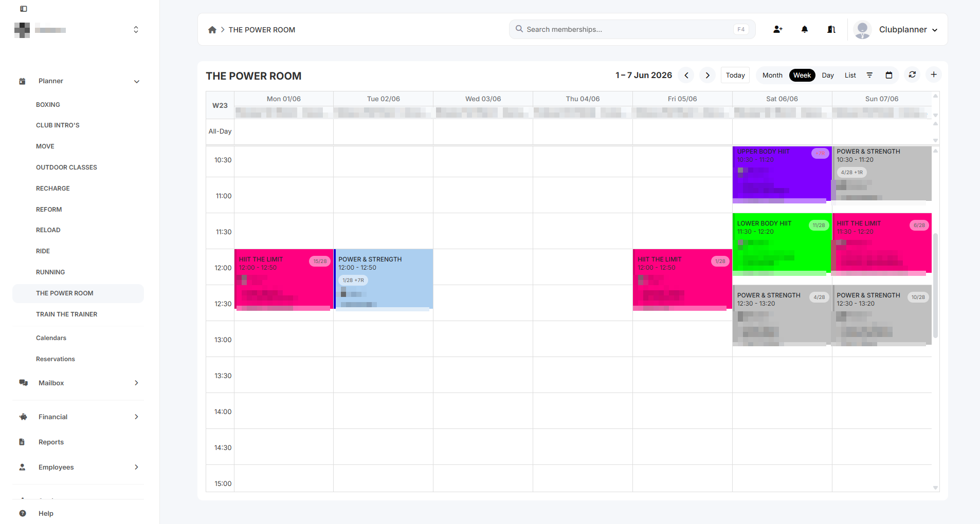980x524 pixels.
Task: Toggle the sidebar collapse icon
Action: [24, 9]
